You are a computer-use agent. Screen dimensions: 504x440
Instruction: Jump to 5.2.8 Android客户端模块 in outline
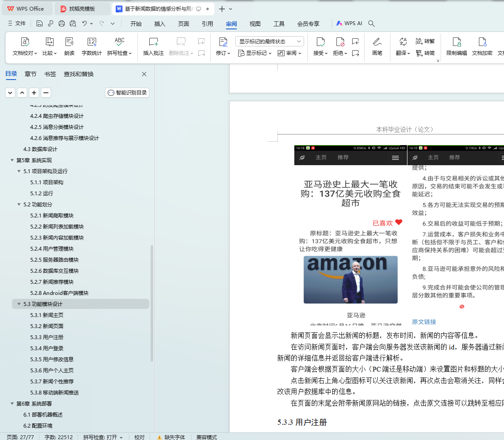click(60, 293)
